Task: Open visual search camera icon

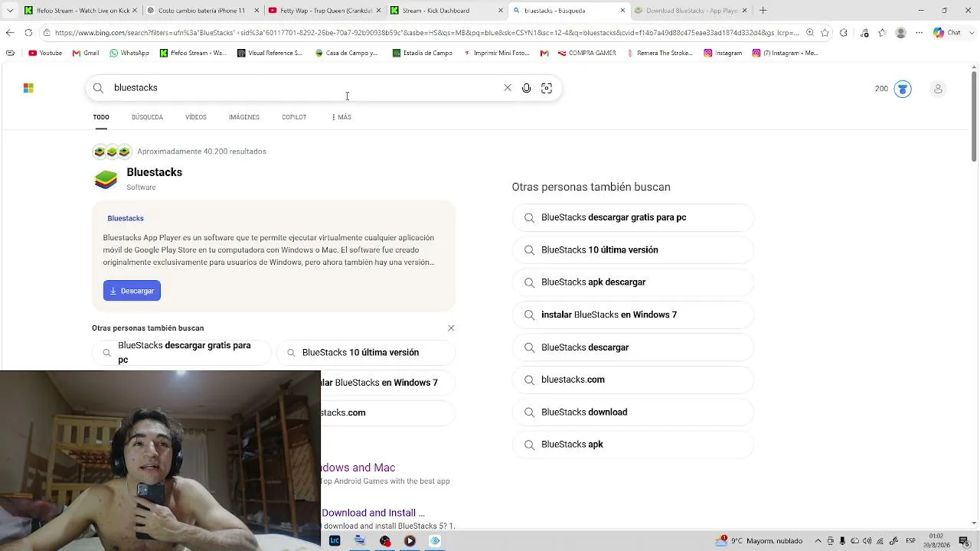Action: 547,88
